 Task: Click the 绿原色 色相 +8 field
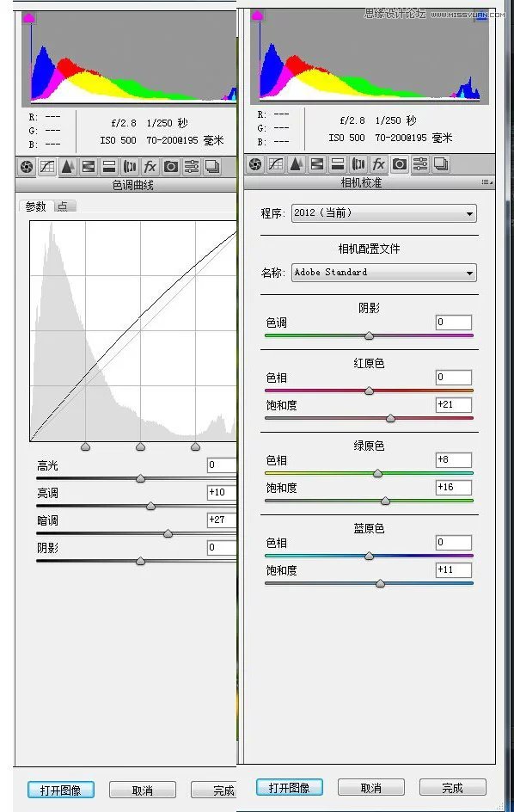(454, 460)
